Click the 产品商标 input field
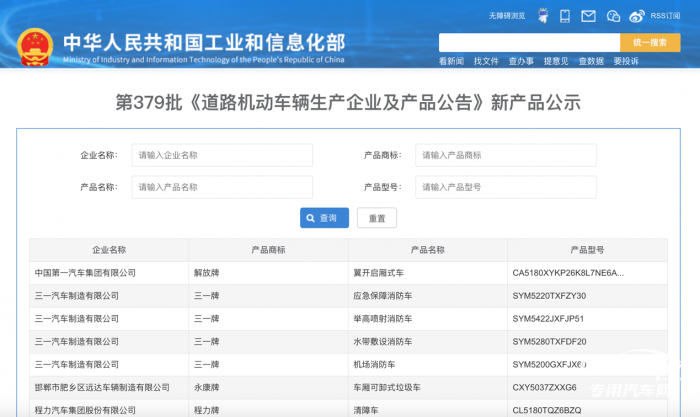The image size is (700, 417). coord(506,155)
